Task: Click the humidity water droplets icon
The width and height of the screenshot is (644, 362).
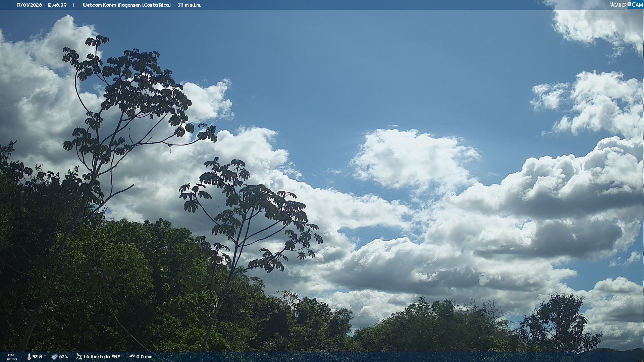Action: (x=54, y=357)
